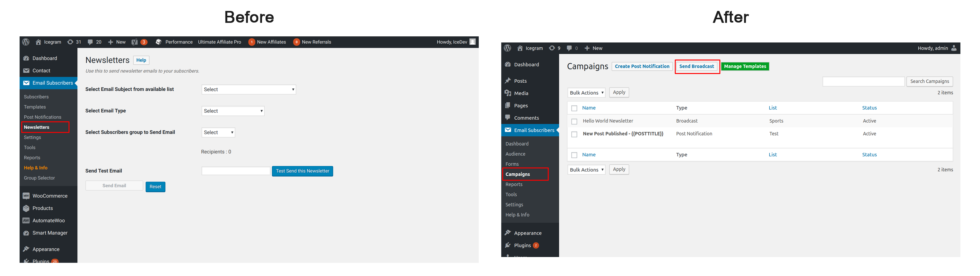The width and height of the screenshot is (980, 276).
Task: Check New Post Published row checkbox
Action: click(x=574, y=134)
